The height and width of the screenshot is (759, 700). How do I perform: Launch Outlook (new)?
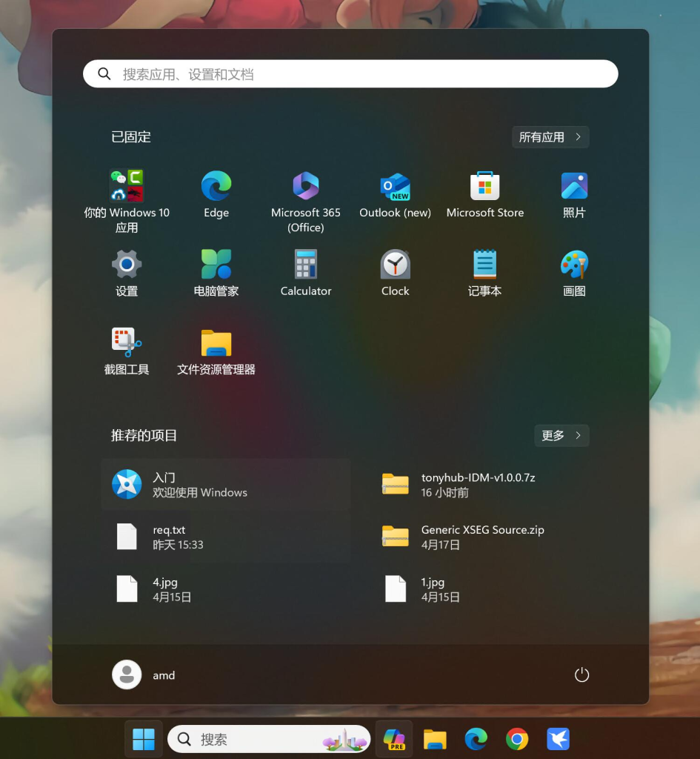[x=396, y=193]
